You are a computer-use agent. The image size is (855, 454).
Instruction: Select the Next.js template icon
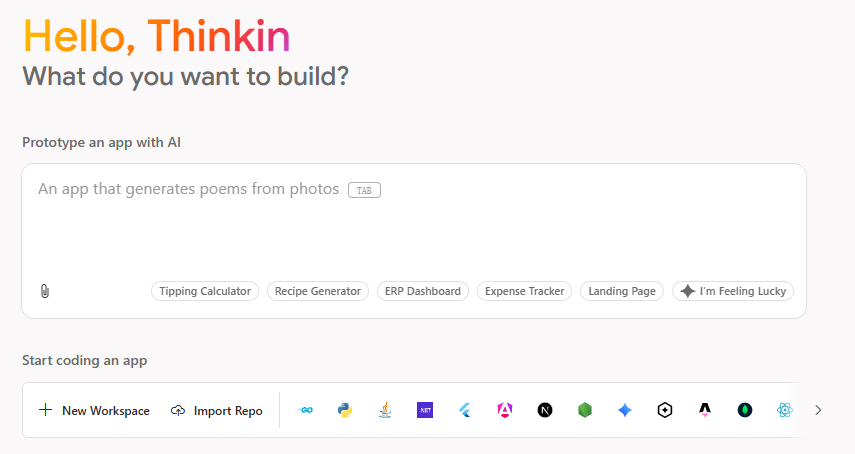coord(545,410)
